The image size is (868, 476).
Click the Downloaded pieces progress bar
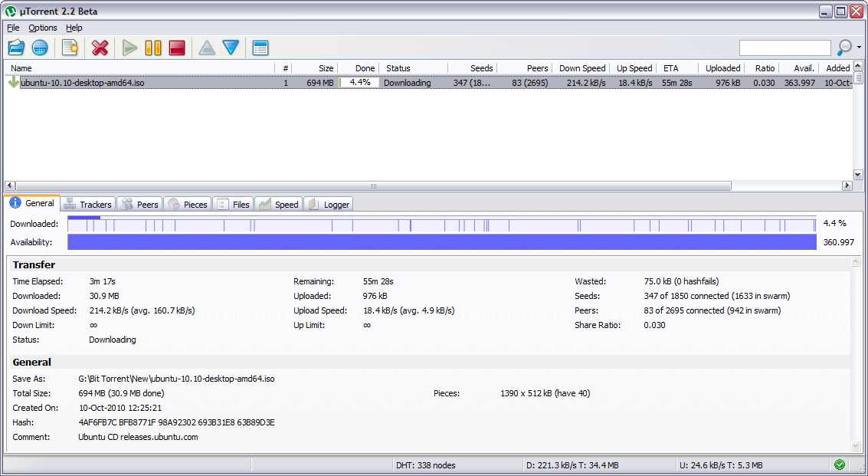[442, 224]
